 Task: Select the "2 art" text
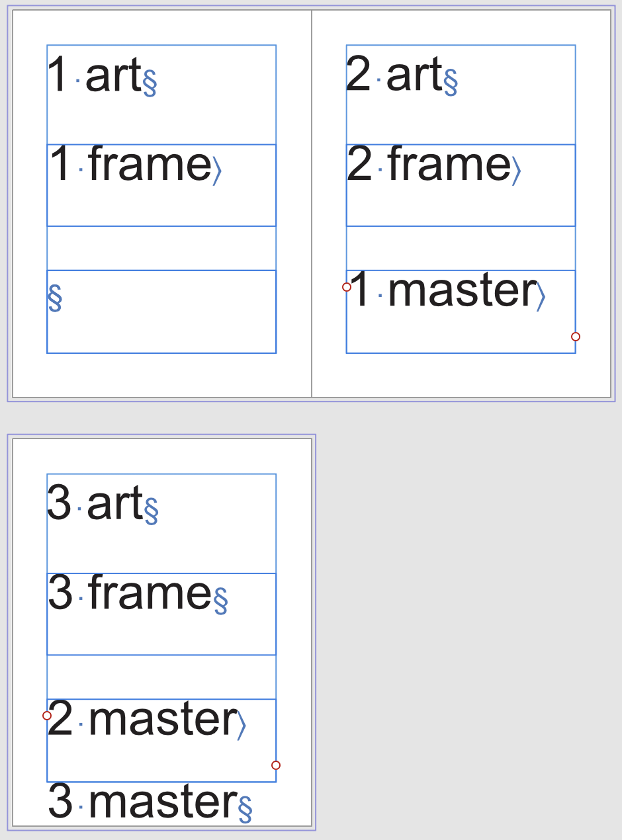pyautogui.click(x=394, y=75)
